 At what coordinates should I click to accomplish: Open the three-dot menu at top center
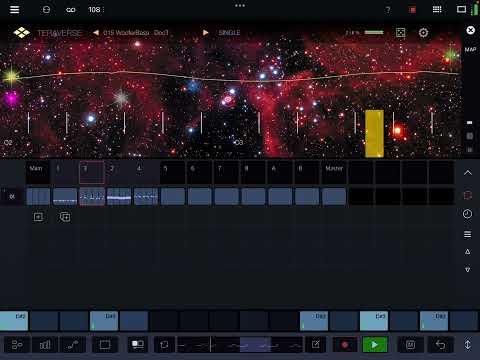240,5
